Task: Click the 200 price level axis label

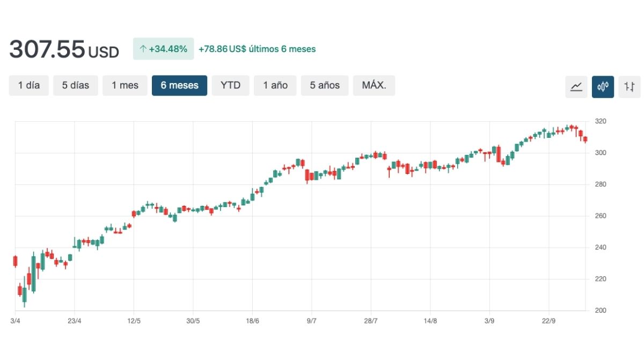Action: pos(600,311)
